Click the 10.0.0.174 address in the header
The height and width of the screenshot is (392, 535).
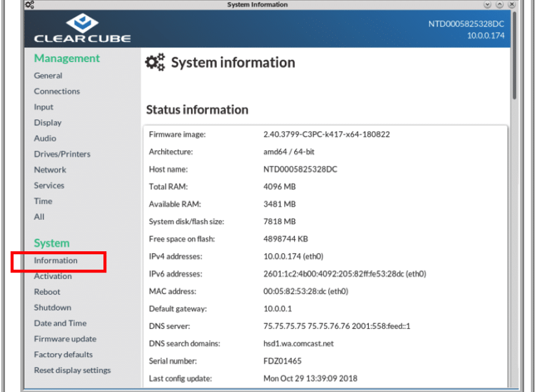point(485,35)
